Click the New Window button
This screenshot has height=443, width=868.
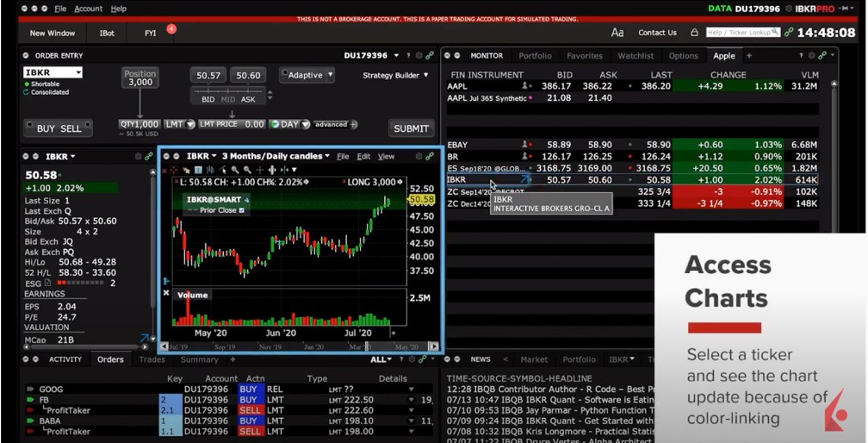[53, 33]
